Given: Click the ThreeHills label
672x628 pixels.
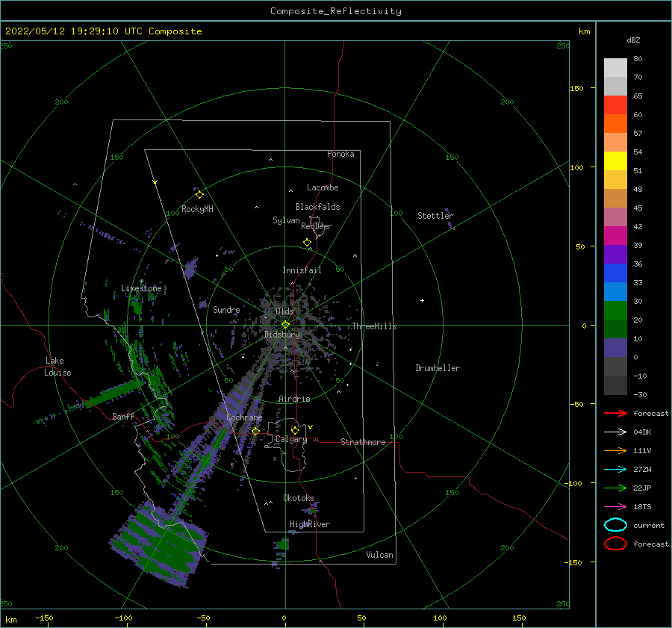Looking at the screenshot, I should coord(374,326).
